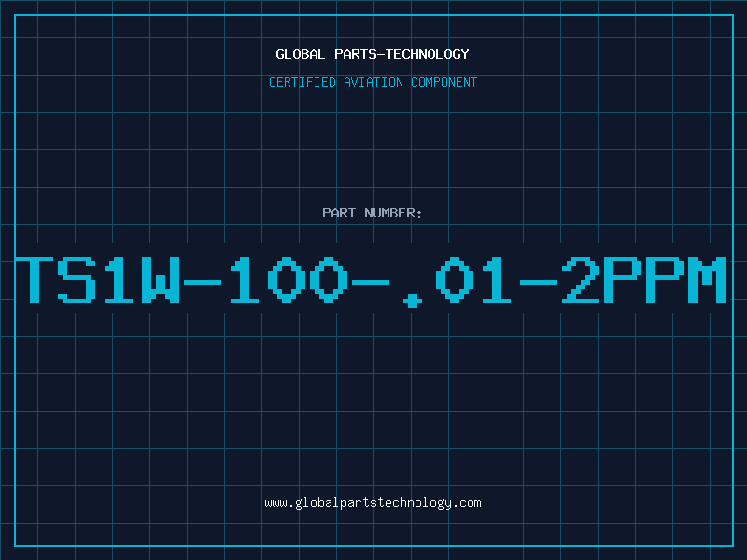
Task: Click the CERTIFIED AVIATION COMPONENT subtitle
Action: tap(373, 82)
